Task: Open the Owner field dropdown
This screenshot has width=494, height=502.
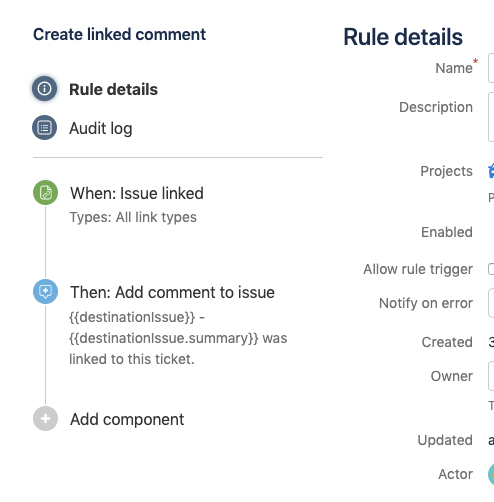Action: (491, 376)
